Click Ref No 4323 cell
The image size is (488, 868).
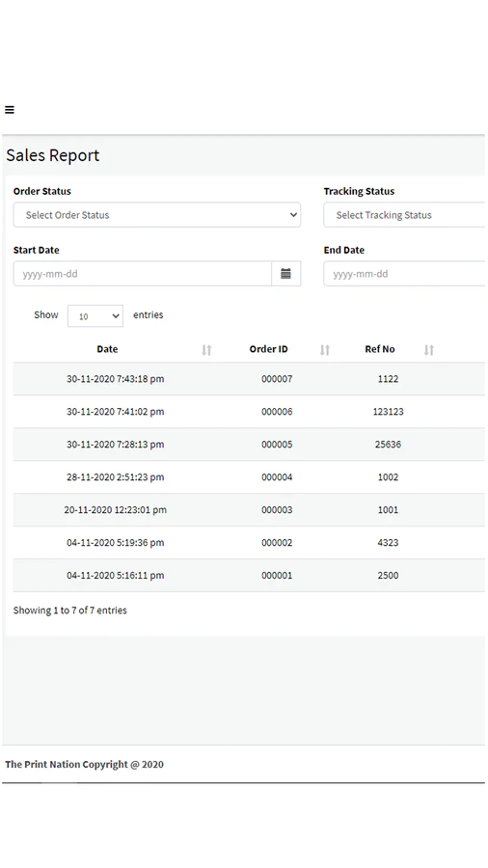(388, 542)
